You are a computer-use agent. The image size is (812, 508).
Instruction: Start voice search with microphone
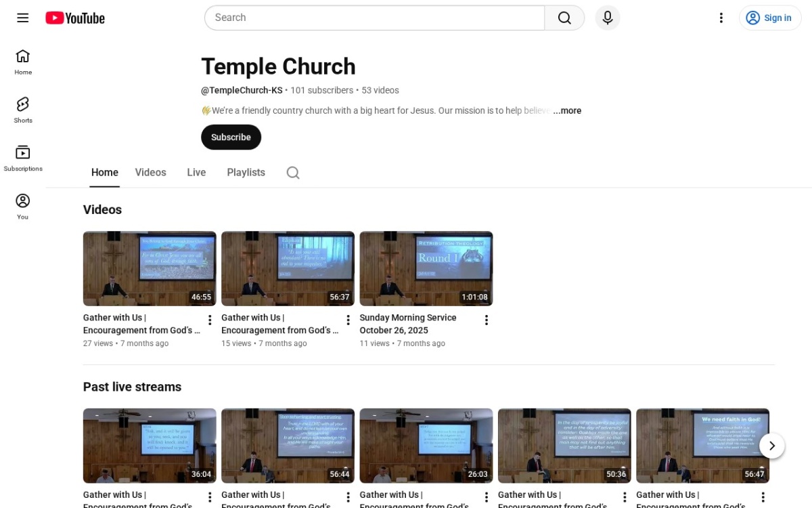608,18
